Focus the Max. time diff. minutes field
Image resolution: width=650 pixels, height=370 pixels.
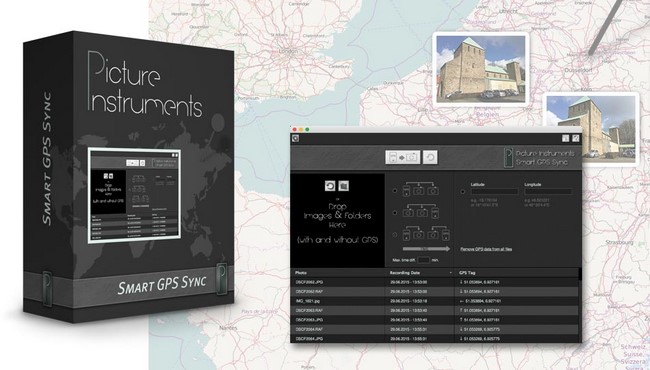point(423,260)
